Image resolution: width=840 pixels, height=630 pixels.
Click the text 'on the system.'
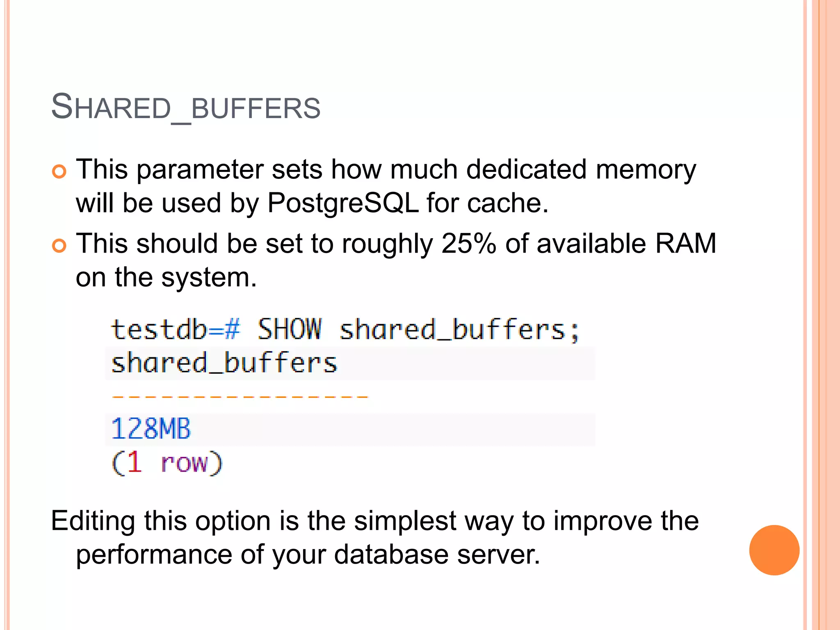pyautogui.click(x=166, y=277)
